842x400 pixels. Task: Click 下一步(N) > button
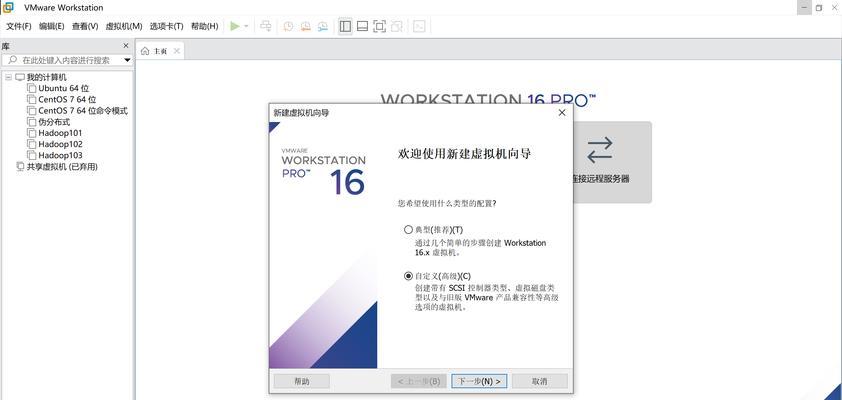[479, 381]
